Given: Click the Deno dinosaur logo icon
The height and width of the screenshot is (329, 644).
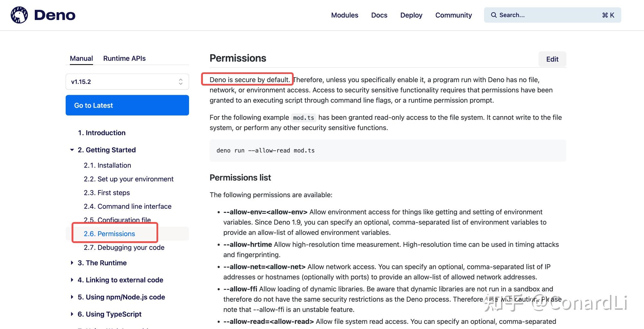Looking at the screenshot, I should [19, 15].
